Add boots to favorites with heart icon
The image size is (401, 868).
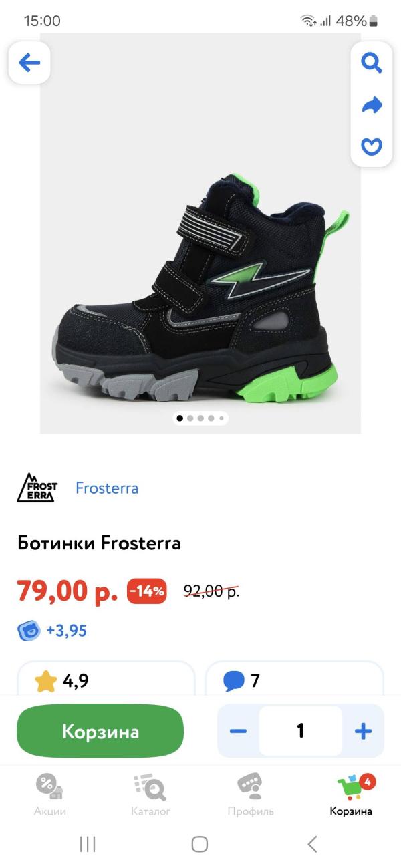[372, 146]
